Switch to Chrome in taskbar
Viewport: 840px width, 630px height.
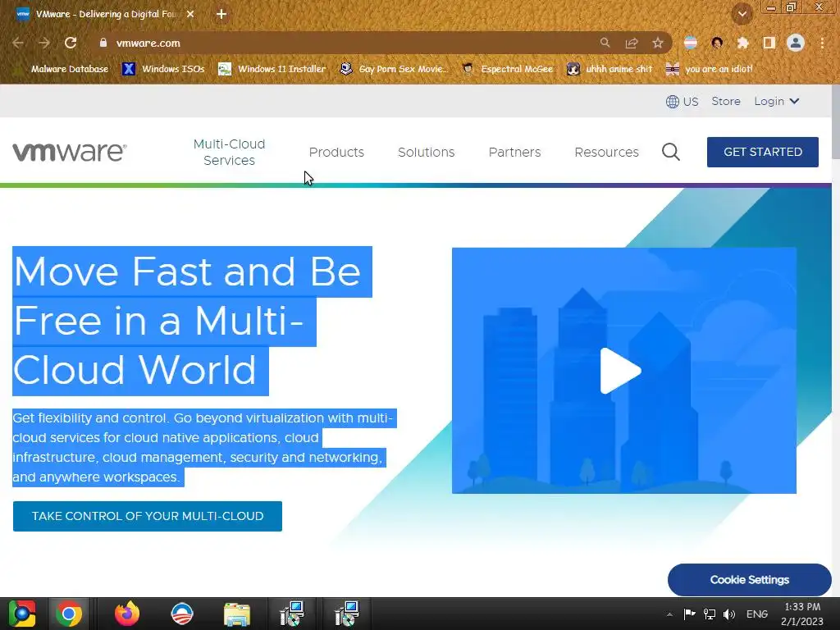pos(69,614)
